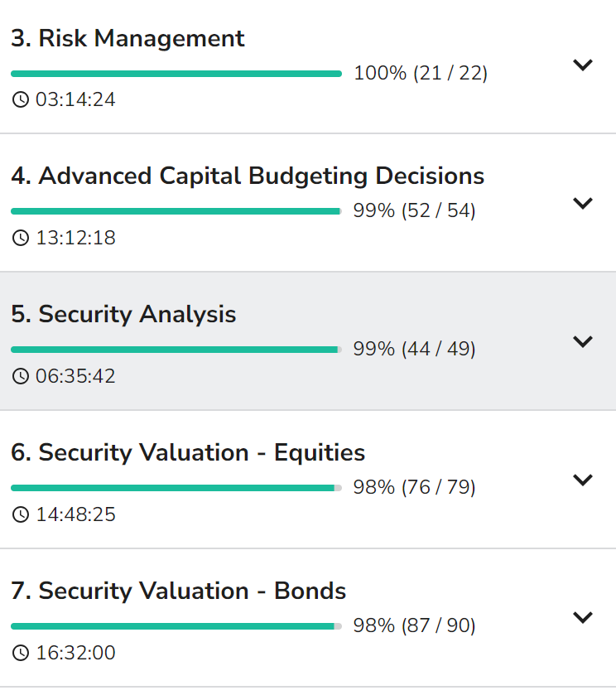Screen dimensions: 616x700
Task: Expand the Security Analysis section chevron
Action: 583,341
